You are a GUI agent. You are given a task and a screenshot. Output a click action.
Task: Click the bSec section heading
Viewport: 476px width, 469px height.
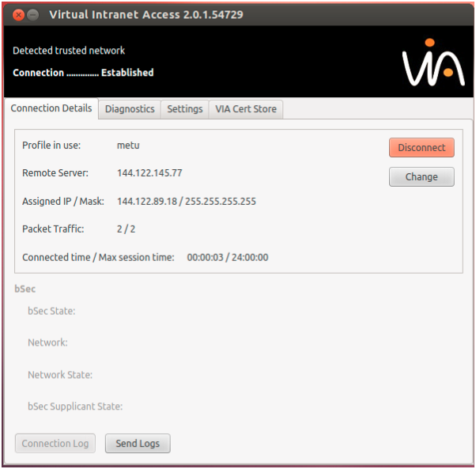[x=25, y=289]
